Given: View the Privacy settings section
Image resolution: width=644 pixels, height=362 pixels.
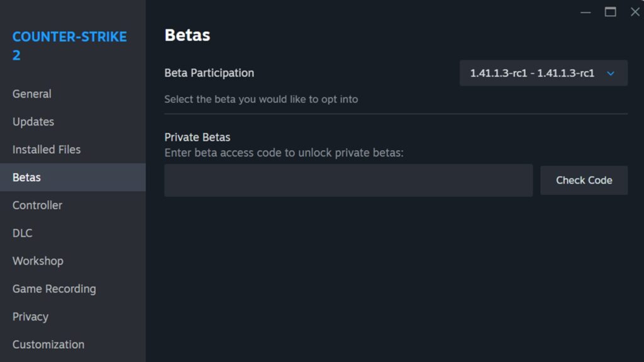Looking at the screenshot, I should [x=30, y=317].
